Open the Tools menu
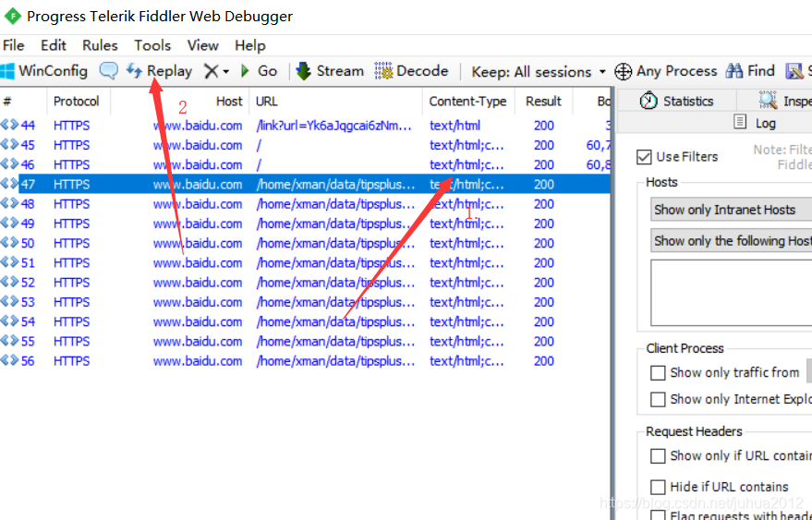The height and width of the screenshot is (520, 812). (152, 45)
